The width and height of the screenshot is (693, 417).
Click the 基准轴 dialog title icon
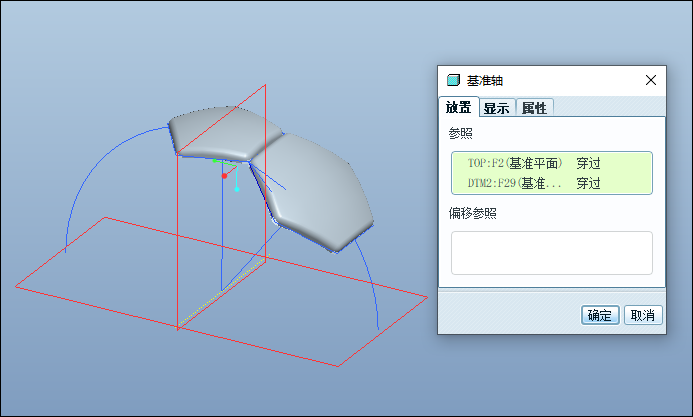coord(453,80)
